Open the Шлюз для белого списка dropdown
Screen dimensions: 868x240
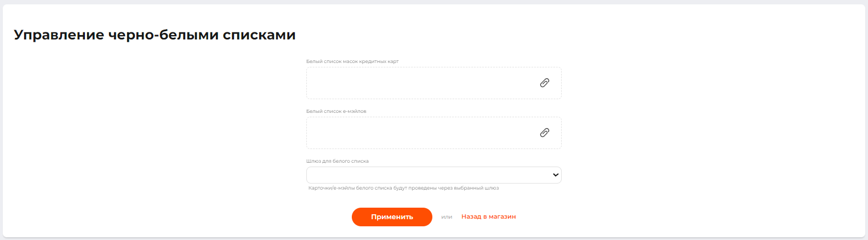(x=433, y=175)
